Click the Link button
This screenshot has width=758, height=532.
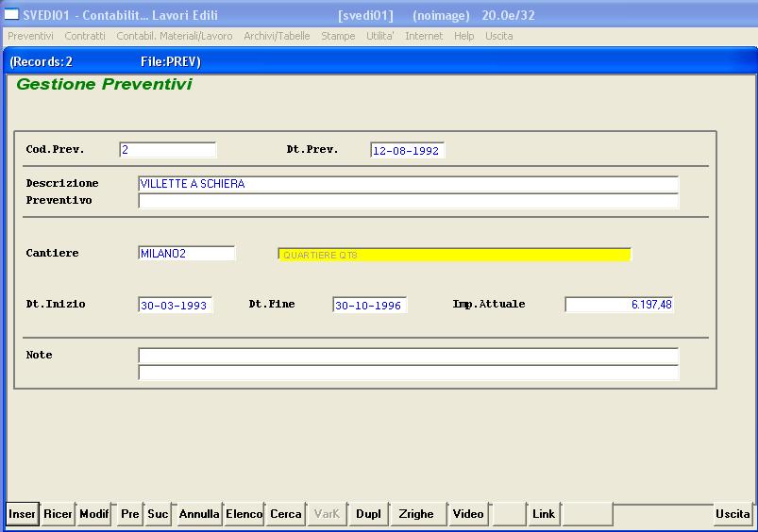[544, 514]
